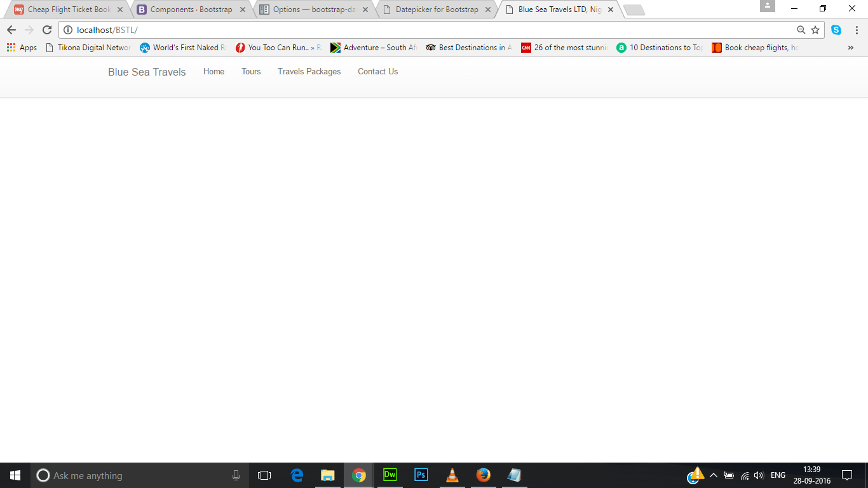This screenshot has height=488, width=868.
Task: Click the Chrome profile avatar button
Action: click(x=768, y=6)
